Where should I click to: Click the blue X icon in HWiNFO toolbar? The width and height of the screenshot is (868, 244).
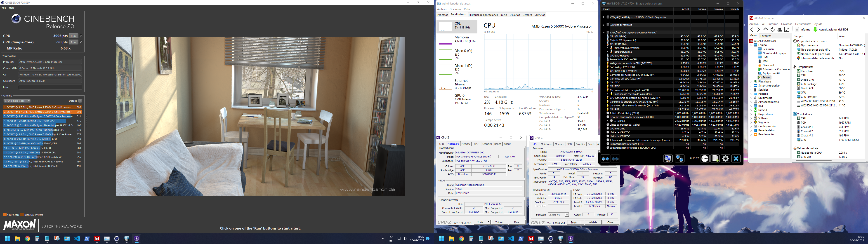coord(736,159)
